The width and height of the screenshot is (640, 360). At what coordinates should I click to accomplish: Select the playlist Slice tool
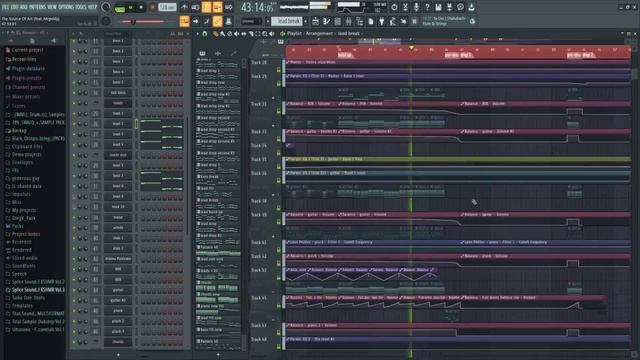coord(251,34)
